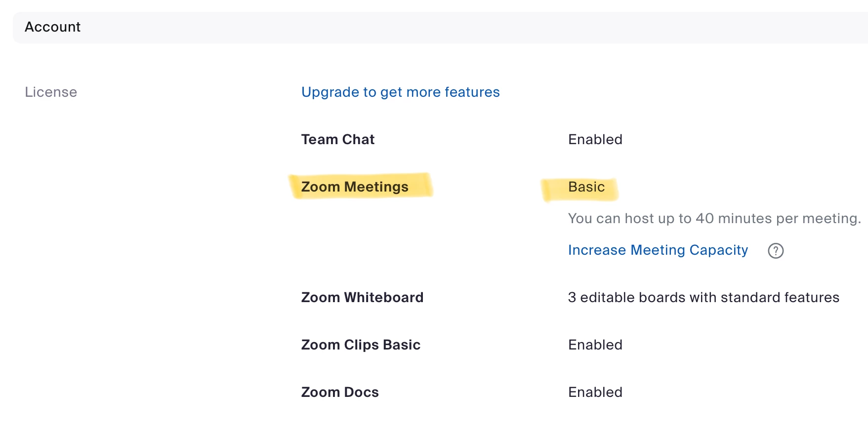
Task: Click the Team Chat label
Action: (x=338, y=140)
